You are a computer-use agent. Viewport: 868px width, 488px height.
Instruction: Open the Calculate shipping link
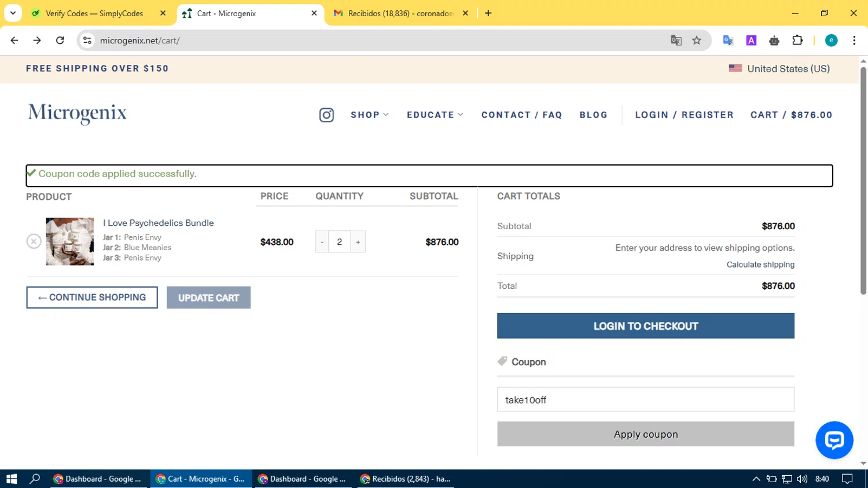[x=760, y=265]
